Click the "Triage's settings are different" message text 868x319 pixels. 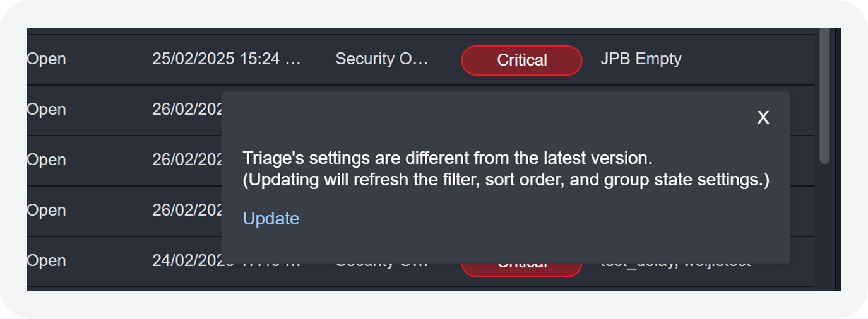click(447, 158)
